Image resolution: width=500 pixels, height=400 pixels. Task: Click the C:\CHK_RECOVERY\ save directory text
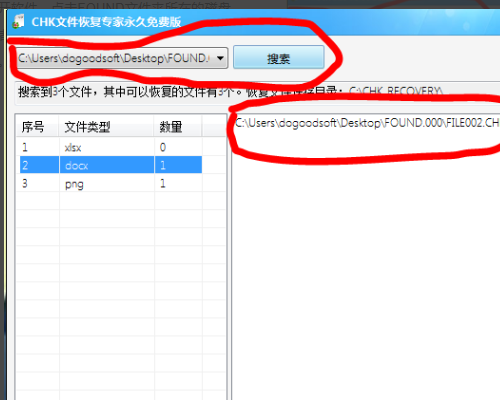pyautogui.click(x=395, y=91)
